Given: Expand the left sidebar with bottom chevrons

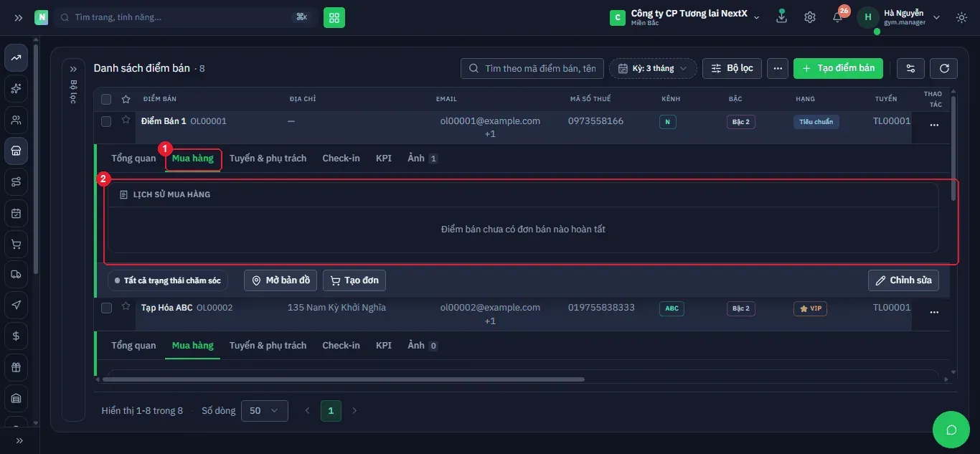Looking at the screenshot, I should pyautogui.click(x=19, y=440).
